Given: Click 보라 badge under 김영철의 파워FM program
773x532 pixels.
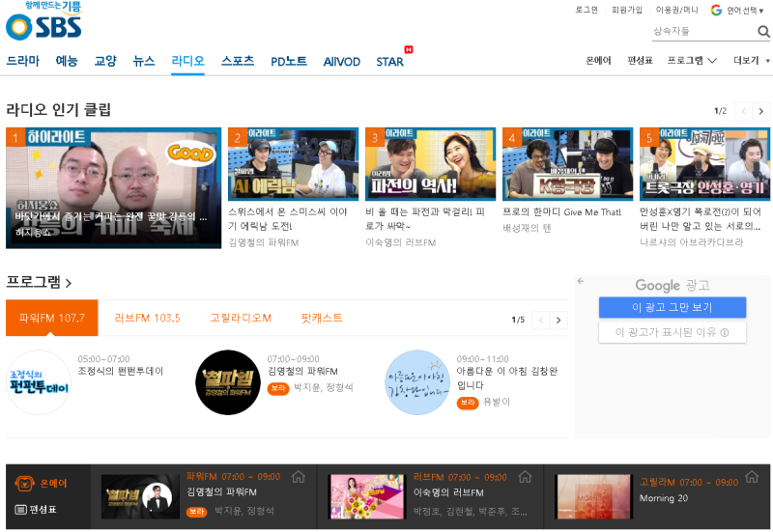Looking at the screenshot, I should (x=278, y=388).
